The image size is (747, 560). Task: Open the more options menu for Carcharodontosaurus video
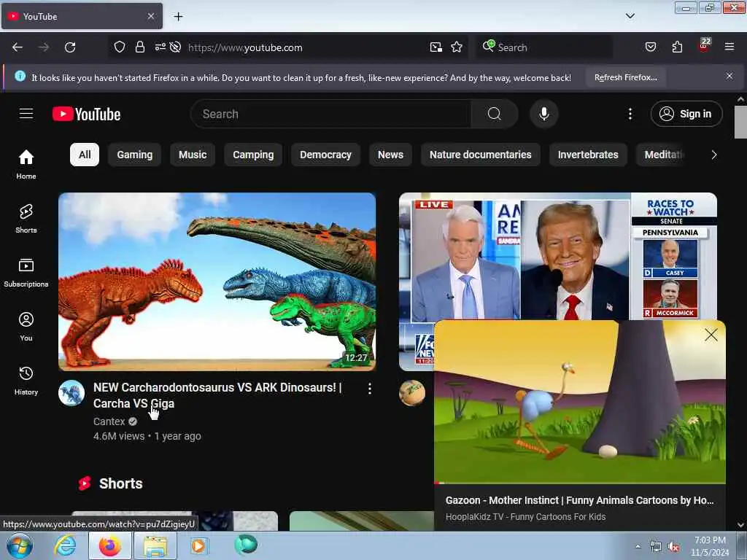click(x=370, y=389)
